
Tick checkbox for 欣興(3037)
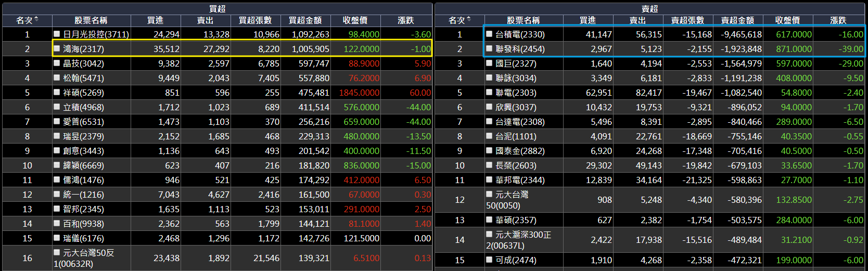click(489, 107)
